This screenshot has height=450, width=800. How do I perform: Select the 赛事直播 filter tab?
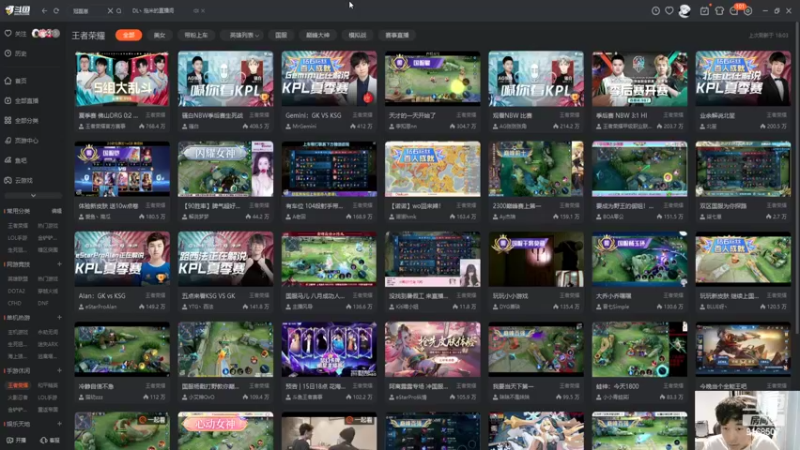click(x=397, y=35)
